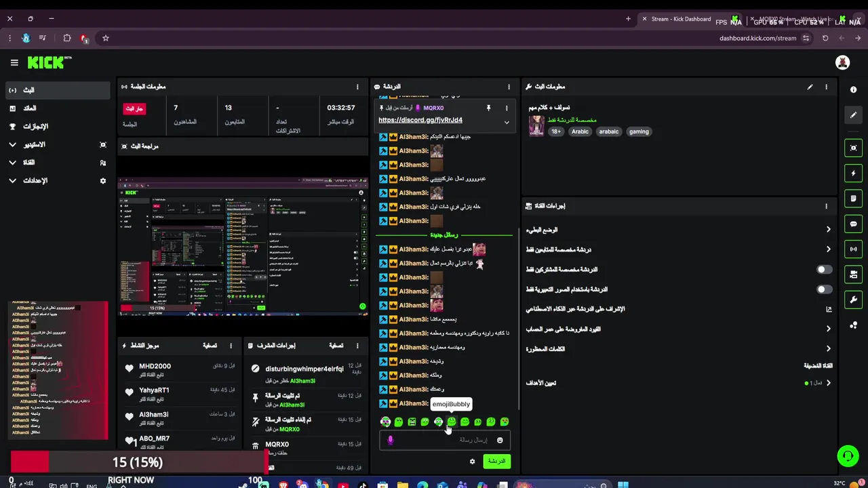Screen dimensions: 868x488
Task: Click the Arabic tag chip
Action: (580, 131)
